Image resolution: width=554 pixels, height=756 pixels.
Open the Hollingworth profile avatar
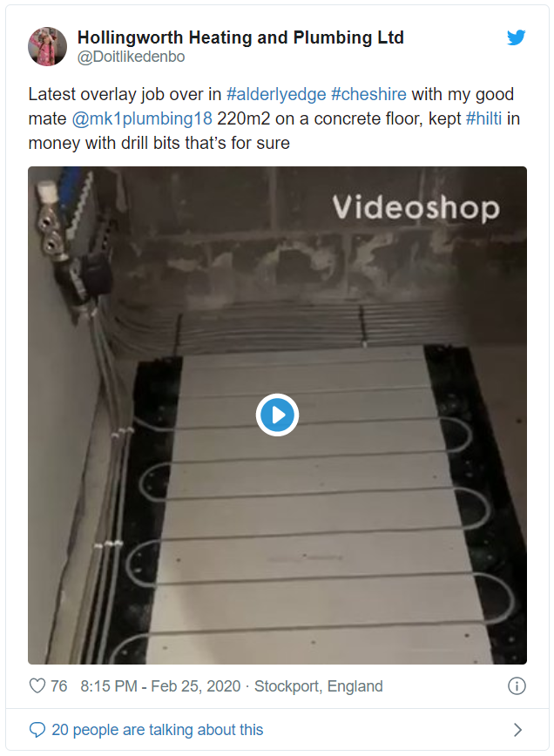tap(47, 46)
